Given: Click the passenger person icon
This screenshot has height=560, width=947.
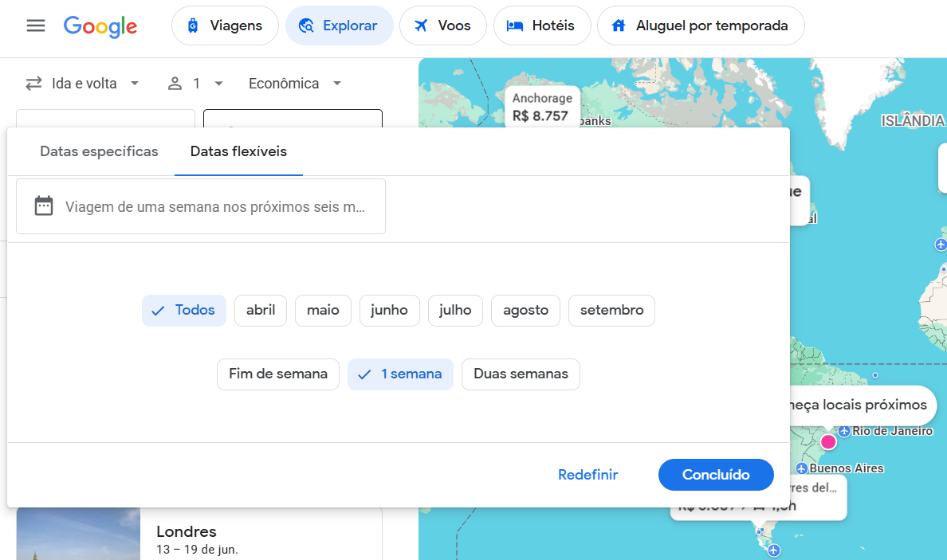Looking at the screenshot, I should pos(175,84).
